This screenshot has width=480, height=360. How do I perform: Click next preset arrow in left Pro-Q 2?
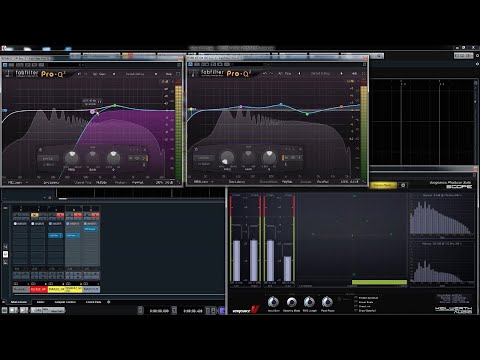pyautogui.click(x=156, y=74)
